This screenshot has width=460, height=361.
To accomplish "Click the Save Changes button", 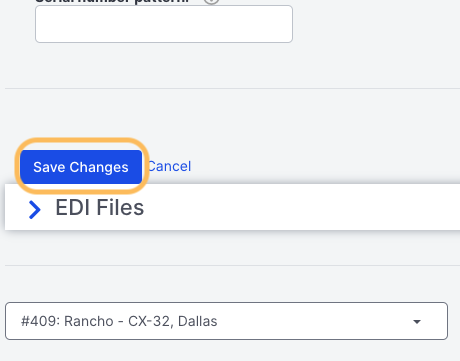I will pos(81,167).
